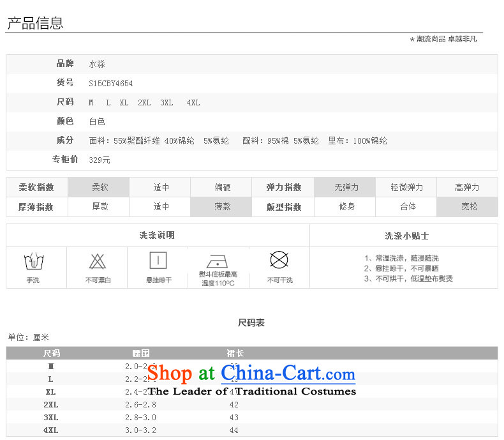504x440 pixels.
Task: Click the 尺码表 size chart title
Action: point(251,322)
